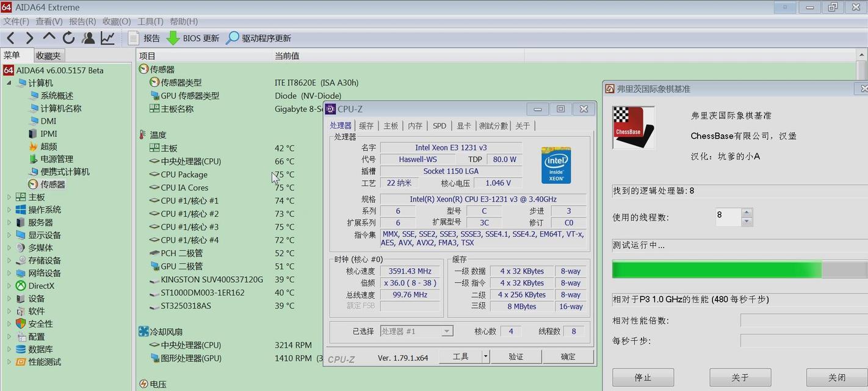Image resolution: width=868 pixels, height=391 pixels.
Task: Click the BIOS 更新 toolbar button
Action: (x=193, y=38)
